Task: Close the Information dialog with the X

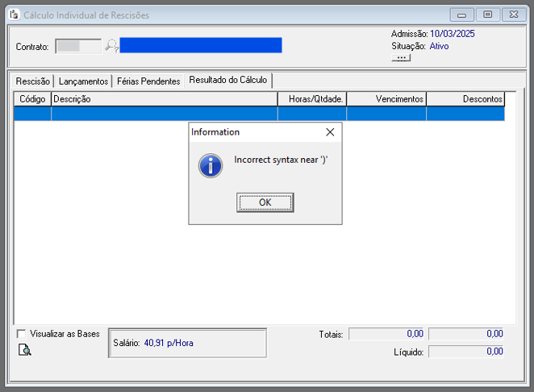Action: (x=329, y=132)
